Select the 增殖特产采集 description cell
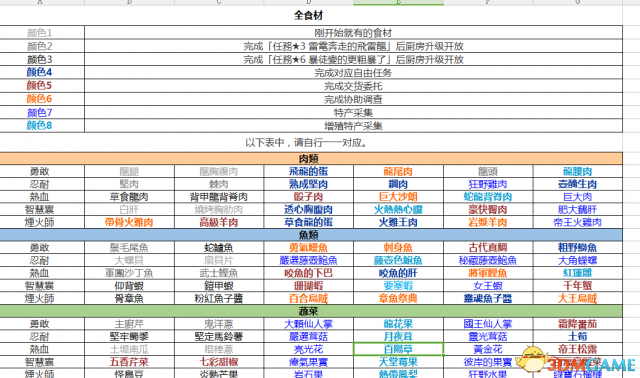The width and height of the screenshot is (640, 378). tap(353, 126)
